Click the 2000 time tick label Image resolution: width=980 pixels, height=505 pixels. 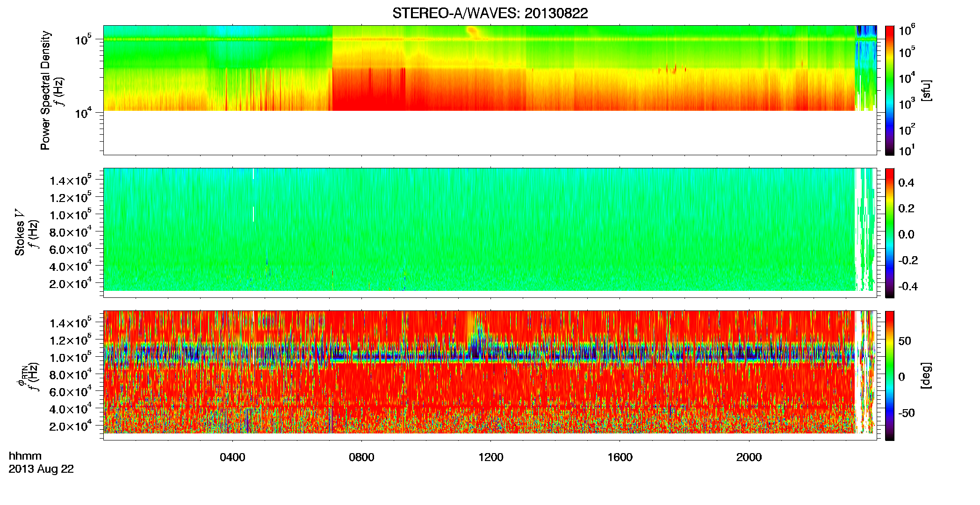pos(749,457)
